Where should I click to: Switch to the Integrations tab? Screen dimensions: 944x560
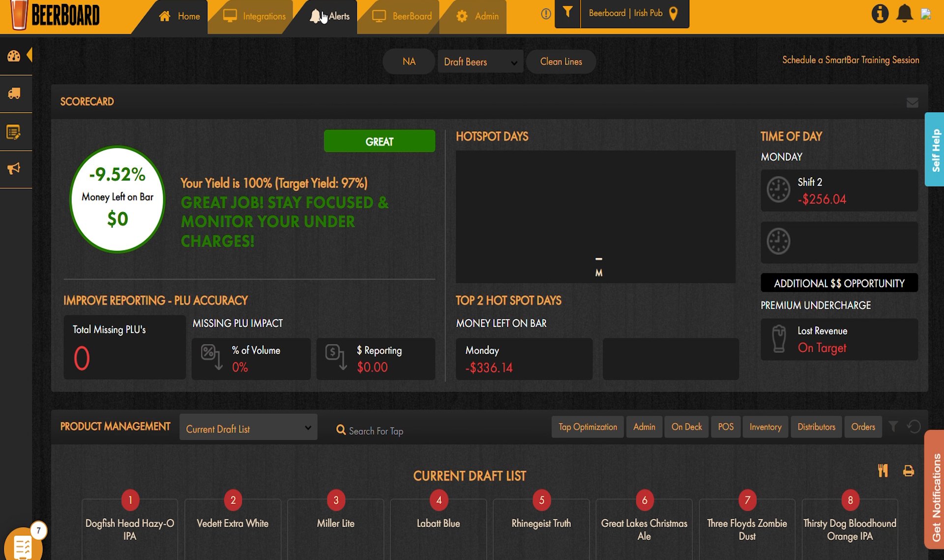[254, 16]
